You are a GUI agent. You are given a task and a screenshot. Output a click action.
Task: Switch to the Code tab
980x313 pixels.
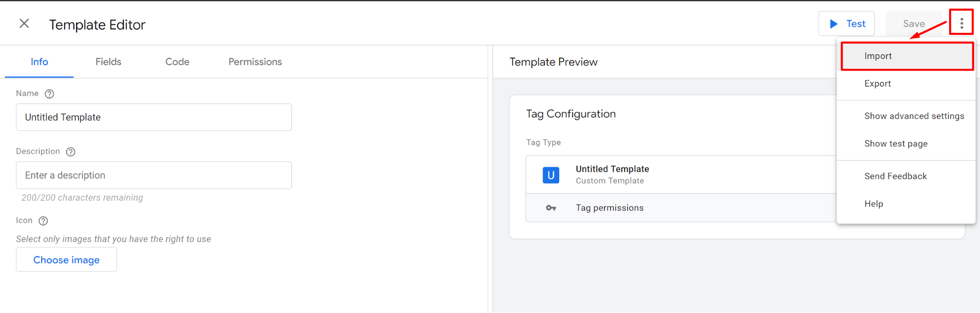click(177, 62)
